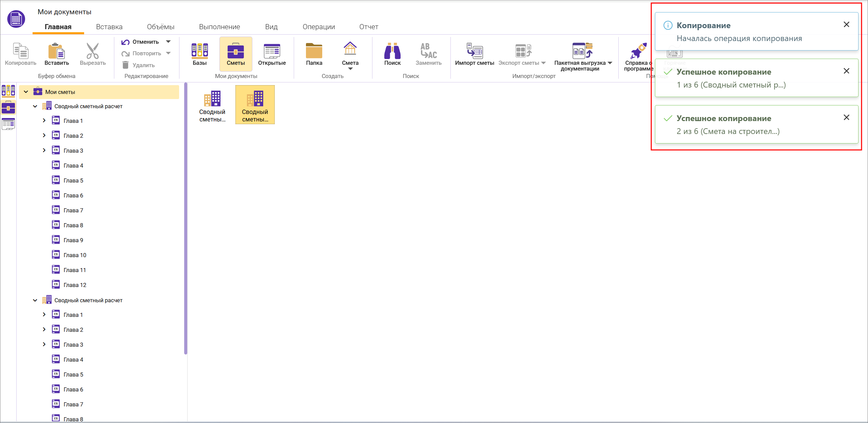Select the highlighted Сводный сметный thumbnail
This screenshot has width=868, height=423.
pyautogui.click(x=255, y=104)
